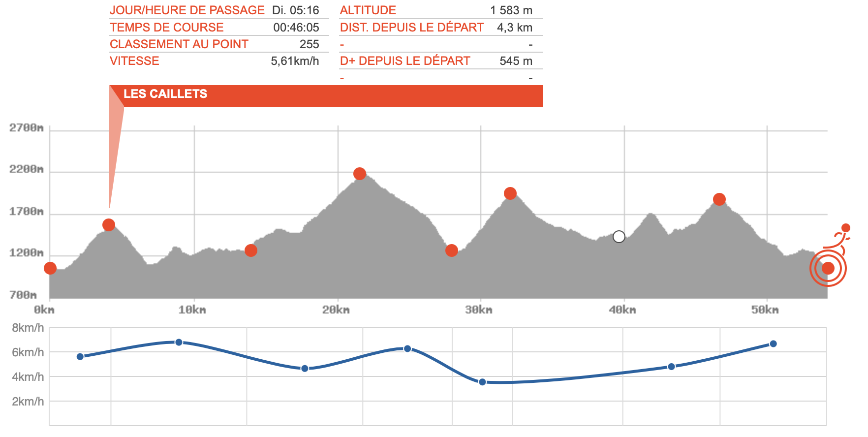Click the finish line target icon
This screenshot has height=437, width=868.
pyautogui.click(x=828, y=268)
